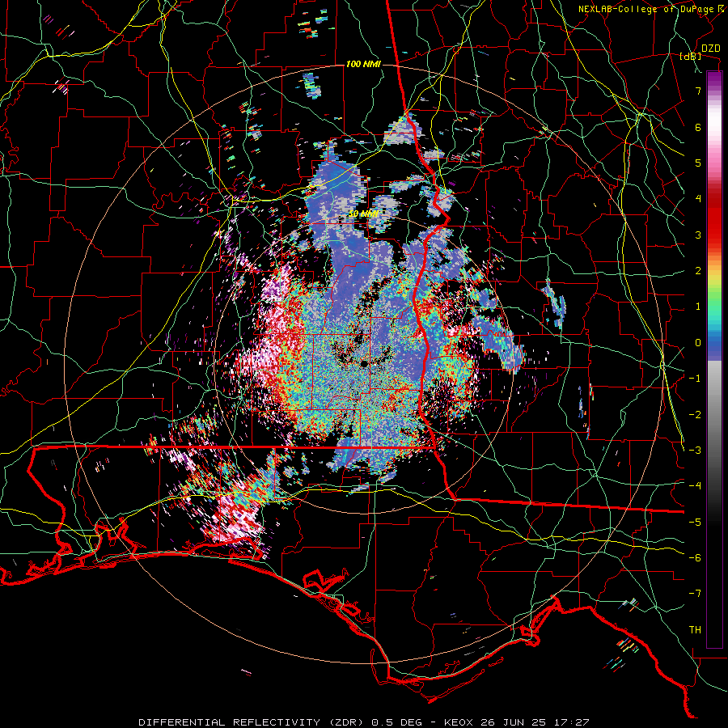728x728 pixels.
Task: Click the '6' tick label on the color bar
Action: pos(698,127)
